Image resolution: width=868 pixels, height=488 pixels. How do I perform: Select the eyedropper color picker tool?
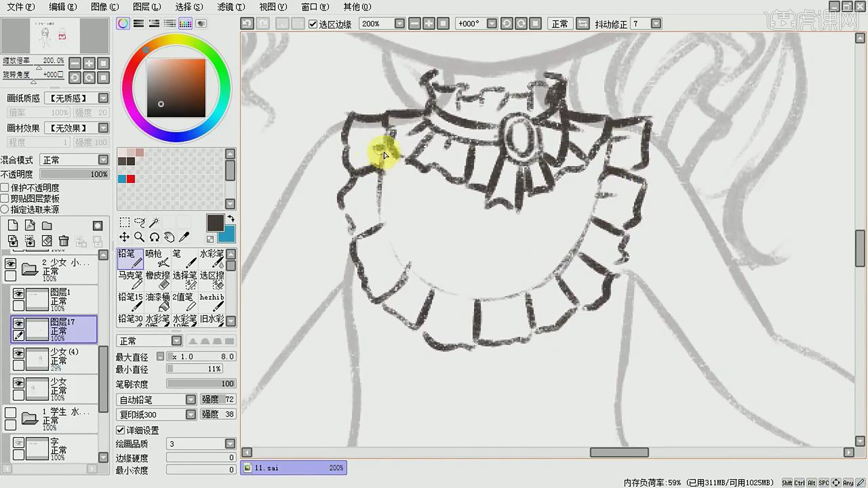click(x=184, y=237)
